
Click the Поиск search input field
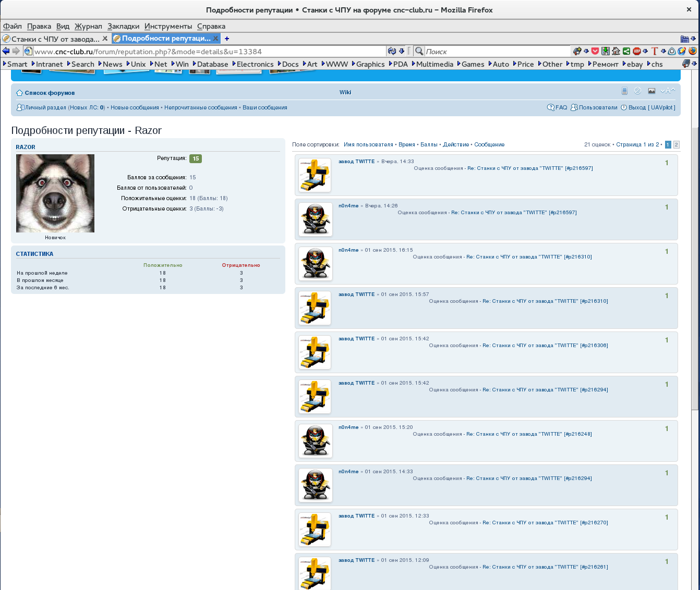[497, 51]
